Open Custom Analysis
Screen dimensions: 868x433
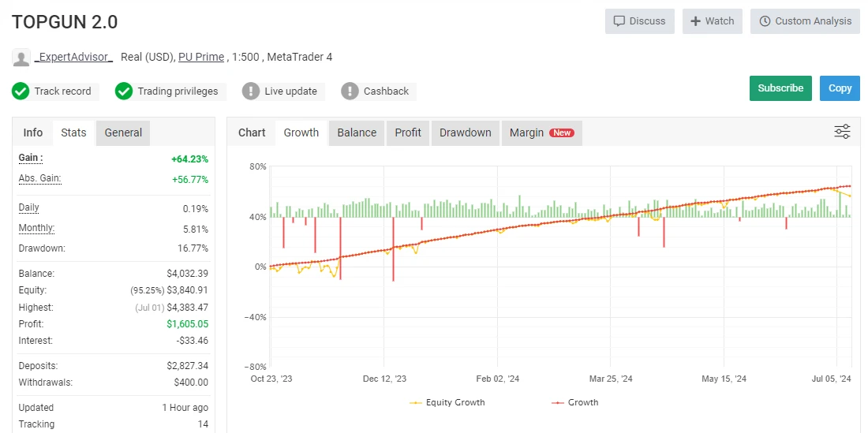coord(805,21)
